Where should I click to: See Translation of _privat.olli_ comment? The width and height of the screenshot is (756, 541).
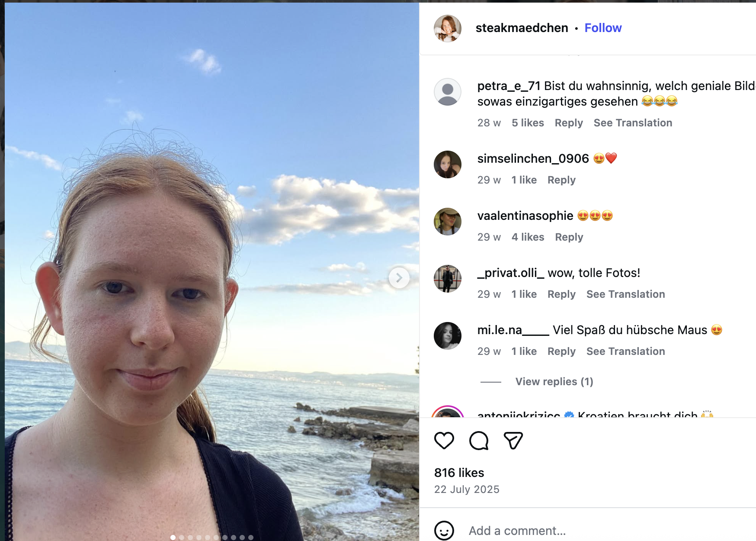625,294
